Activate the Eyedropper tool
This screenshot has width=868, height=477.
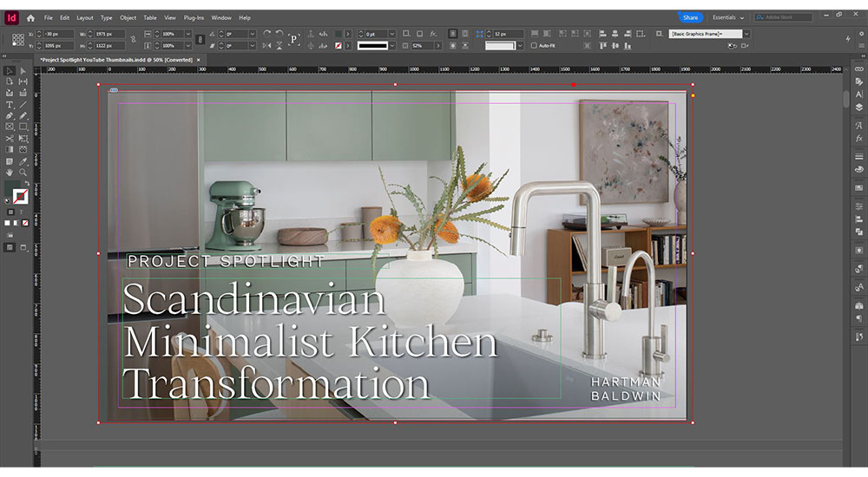pyautogui.click(x=23, y=160)
